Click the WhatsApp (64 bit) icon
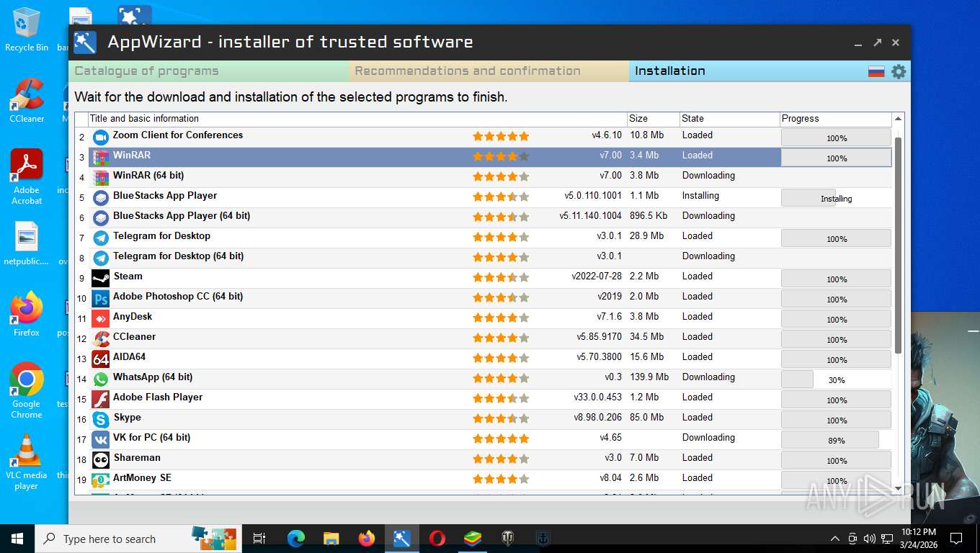This screenshot has height=553, width=980. pos(101,379)
